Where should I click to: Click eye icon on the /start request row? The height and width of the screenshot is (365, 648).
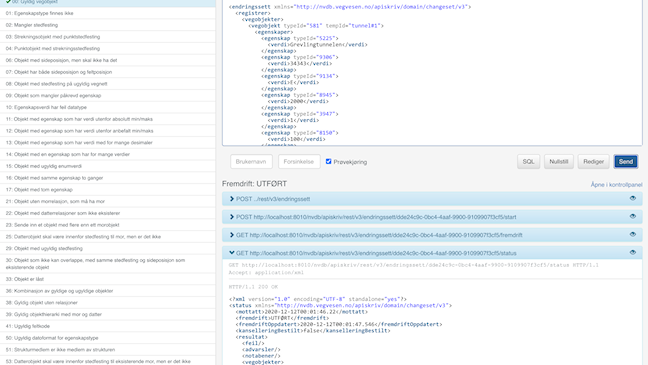(x=633, y=217)
